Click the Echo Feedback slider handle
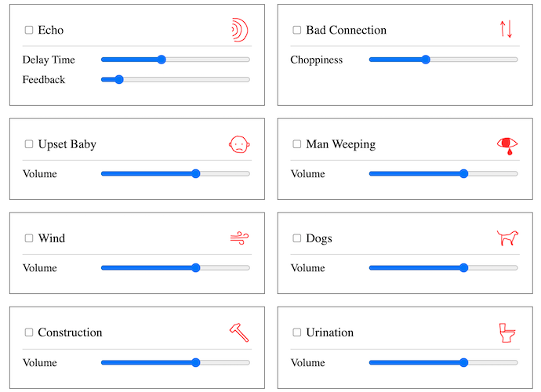This screenshot has height=392, width=541. click(x=119, y=80)
